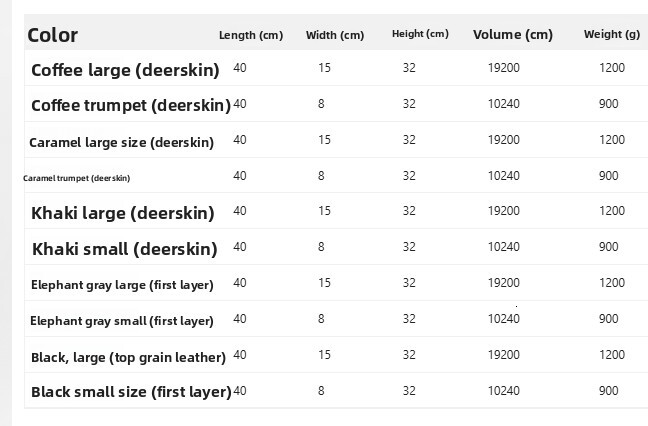Click Black, large (top grain leather)
The height and width of the screenshot is (426, 648).
click(129, 357)
